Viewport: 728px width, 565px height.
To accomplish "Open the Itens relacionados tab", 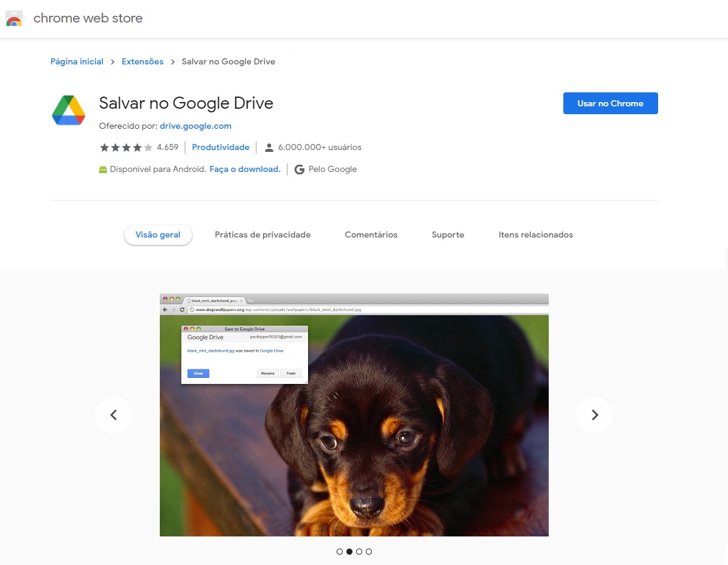I will [536, 235].
